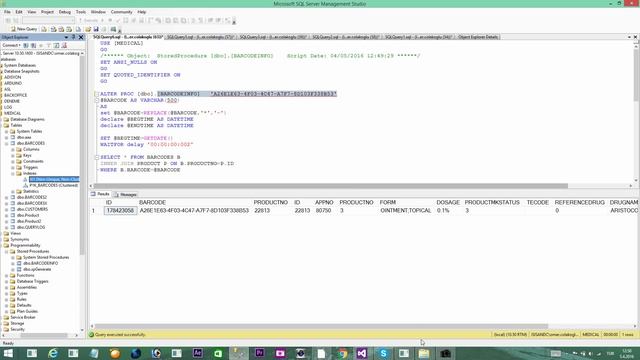Open the Window menu
The width and height of the screenshot is (640, 360).
[x=98, y=12]
